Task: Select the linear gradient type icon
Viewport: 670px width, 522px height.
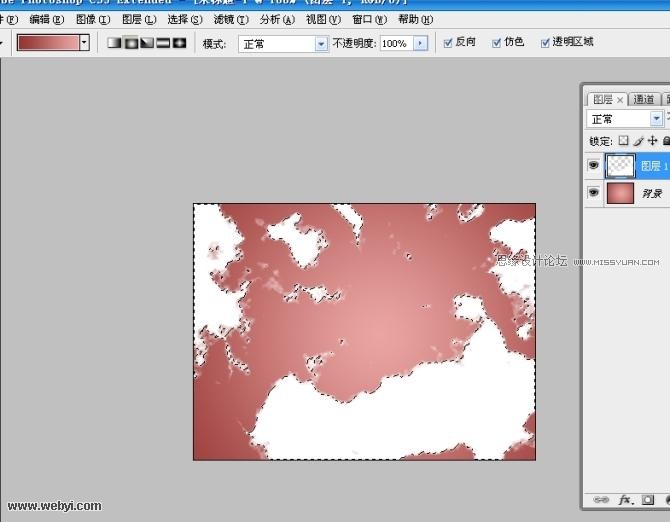Action: click(115, 43)
